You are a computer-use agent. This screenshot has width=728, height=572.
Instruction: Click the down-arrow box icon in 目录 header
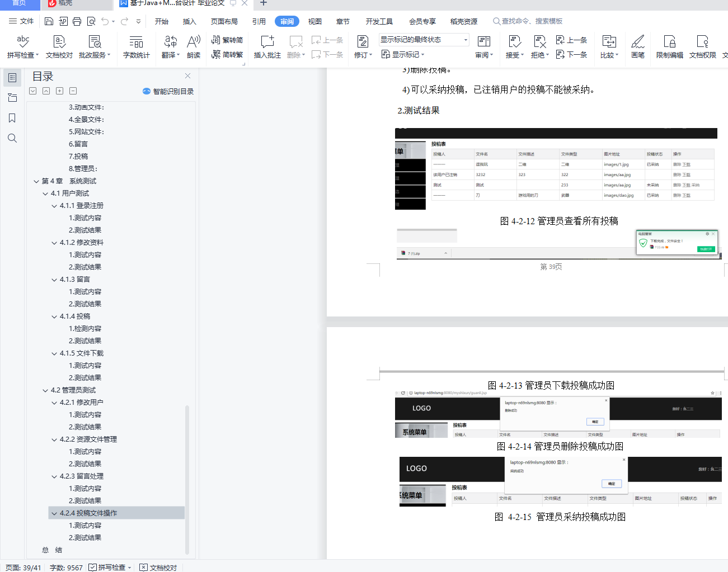(x=32, y=91)
